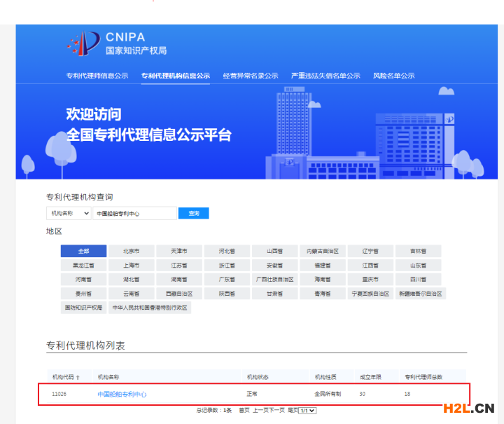Open the page number 1/1 dropdown
The width and height of the screenshot is (504, 424).
tap(307, 410)
